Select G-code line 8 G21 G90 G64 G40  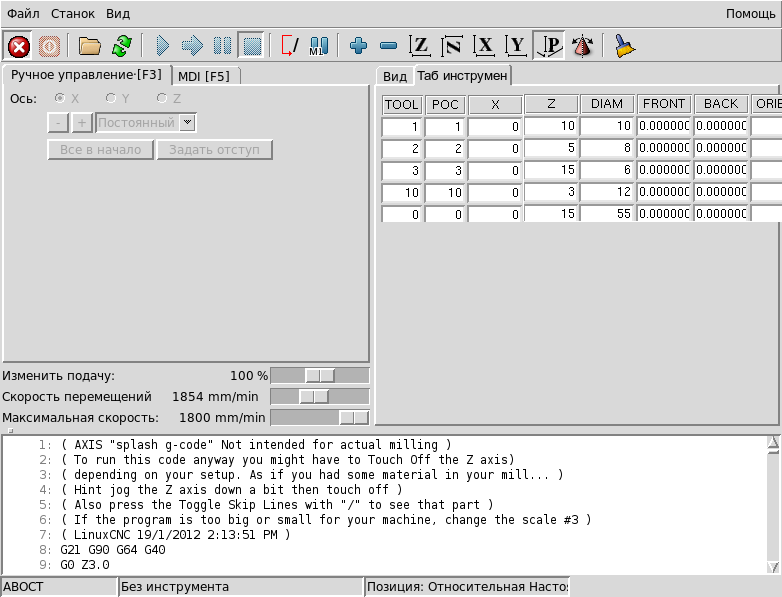click(113, 550)
